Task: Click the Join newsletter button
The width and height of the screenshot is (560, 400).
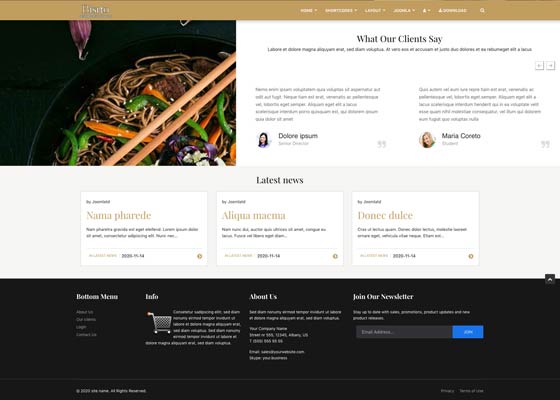Action: click(x=468, y=332)
